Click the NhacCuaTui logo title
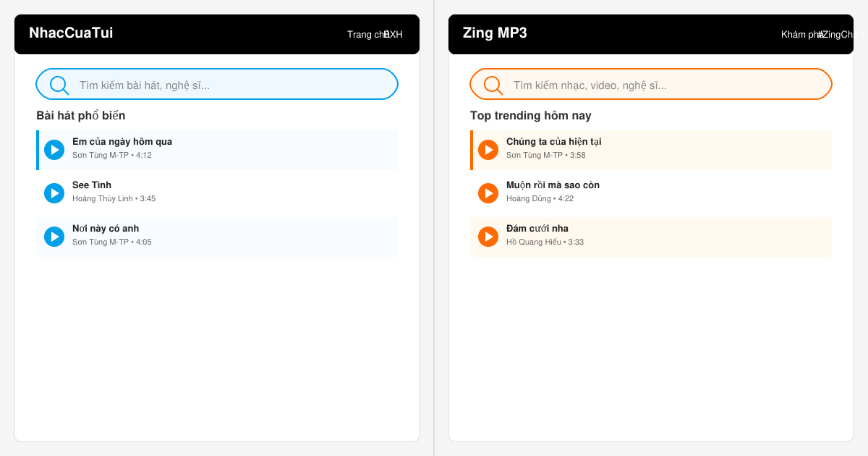Image resolution: width=868 pixels, height=456 pixels. (71, 33)
